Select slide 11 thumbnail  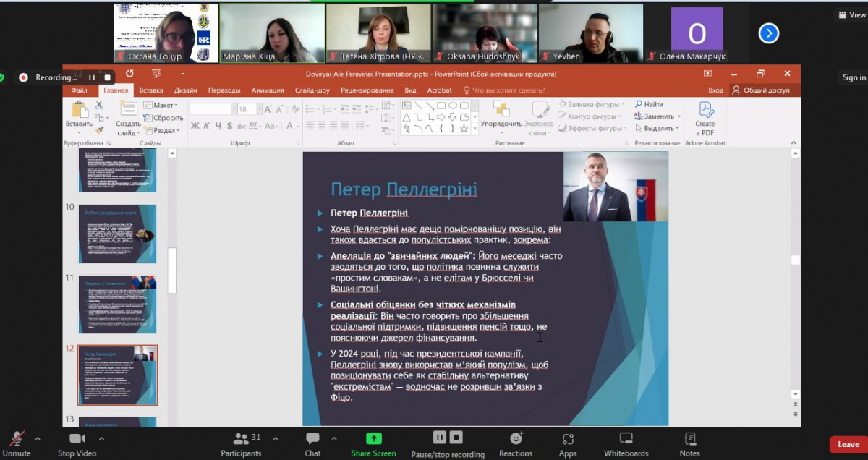point(117,304)
